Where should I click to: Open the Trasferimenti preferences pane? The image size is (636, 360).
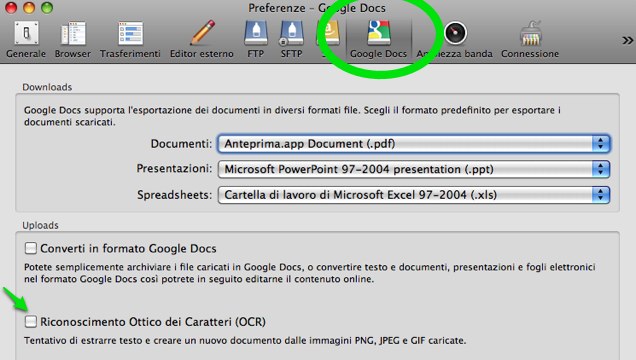coord(130,40)
